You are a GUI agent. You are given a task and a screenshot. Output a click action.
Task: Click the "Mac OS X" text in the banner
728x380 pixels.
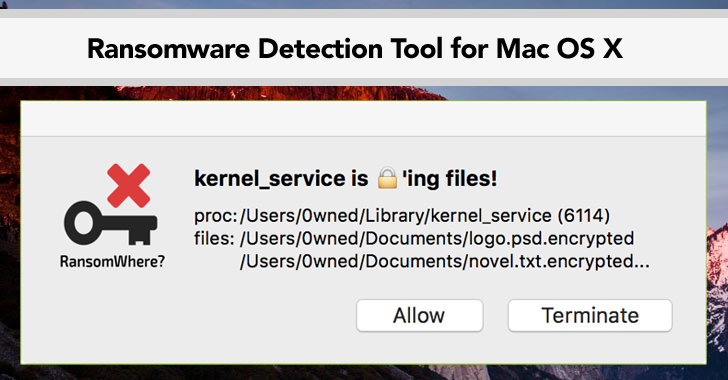coord(559,48)
